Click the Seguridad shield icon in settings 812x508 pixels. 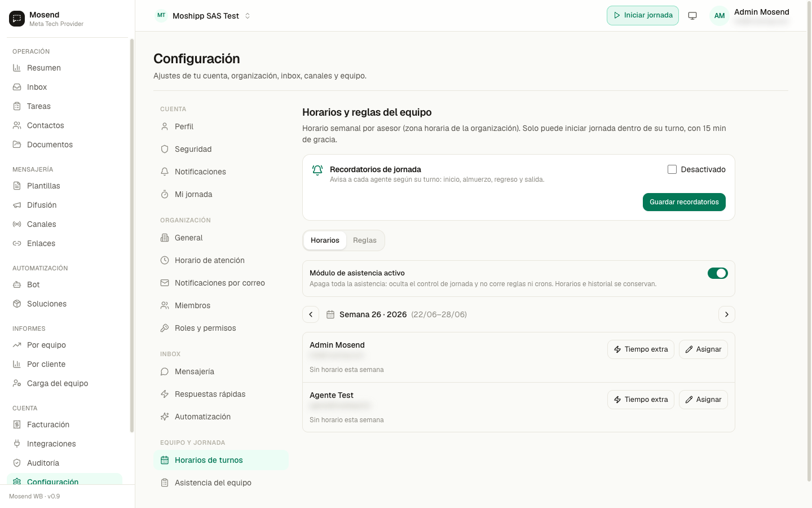[x=165, y=149]
